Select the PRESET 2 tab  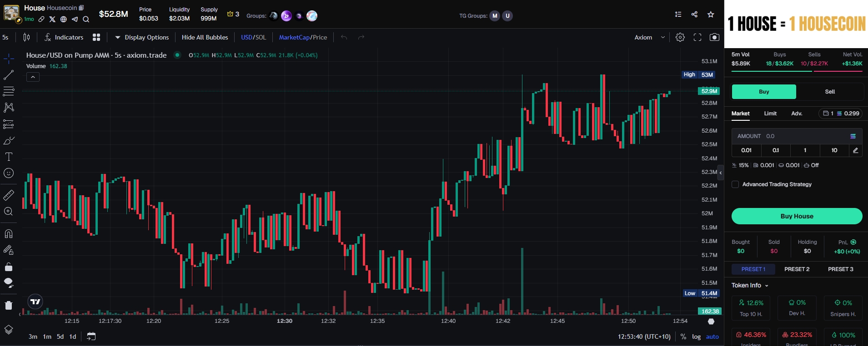coord(797,269)
